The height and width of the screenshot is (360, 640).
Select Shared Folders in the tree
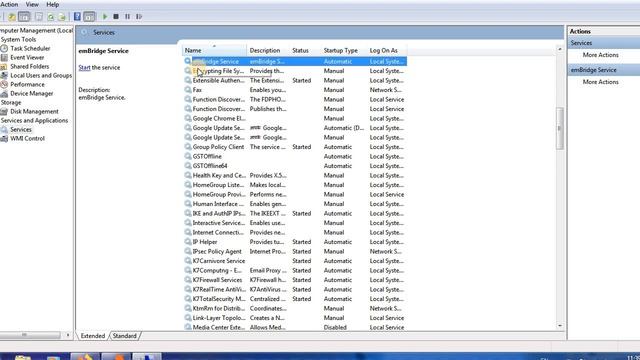tap(29, 67)
